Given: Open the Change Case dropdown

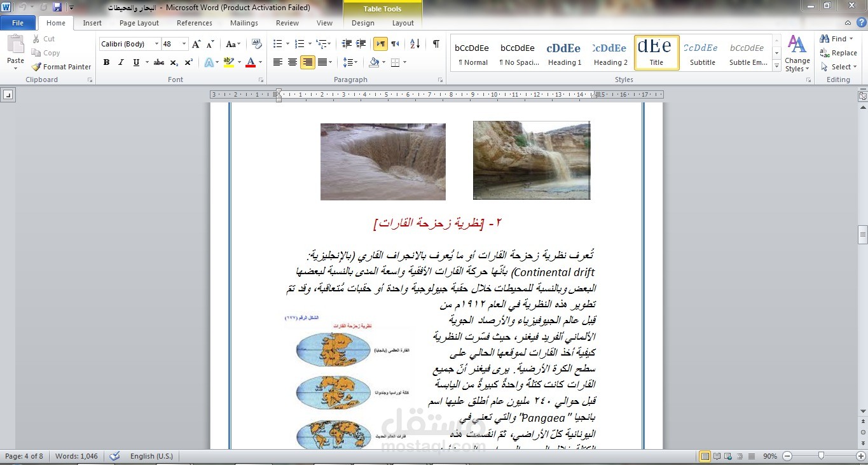Looking at the screenshot, I should coord(233,44).
